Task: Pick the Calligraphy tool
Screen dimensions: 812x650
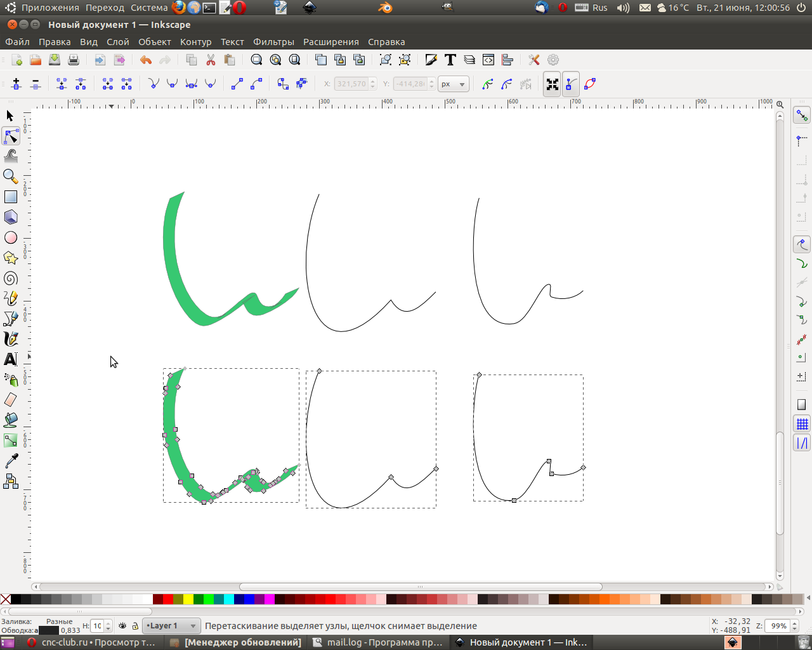Action: (10, 340)
